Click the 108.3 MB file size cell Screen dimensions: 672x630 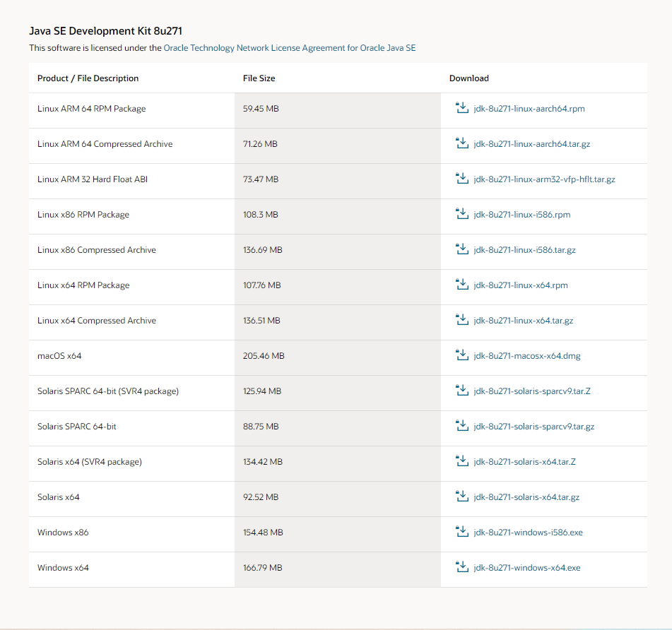coord(338,217)
